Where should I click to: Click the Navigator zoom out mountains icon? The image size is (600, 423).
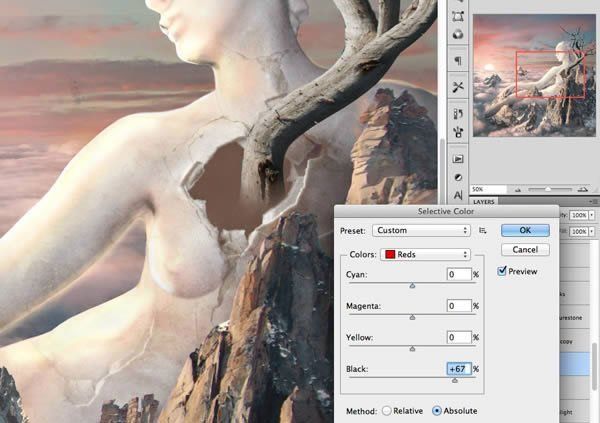(x=518, y=189)
